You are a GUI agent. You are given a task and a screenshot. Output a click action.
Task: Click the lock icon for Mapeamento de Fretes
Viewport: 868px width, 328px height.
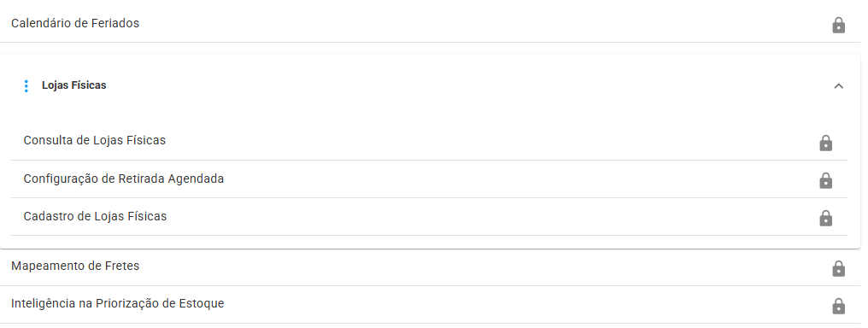[839, 268]
